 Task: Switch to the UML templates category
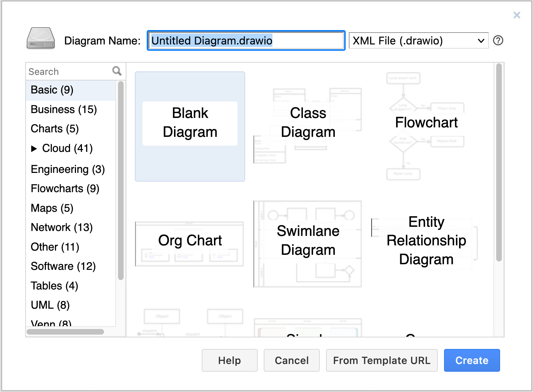[50, 305]
